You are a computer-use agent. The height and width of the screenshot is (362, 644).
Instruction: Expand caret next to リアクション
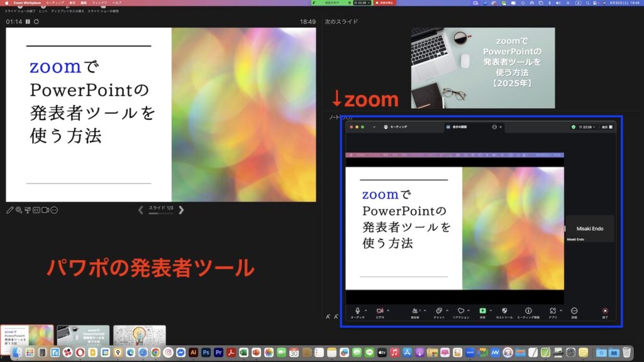469,310
